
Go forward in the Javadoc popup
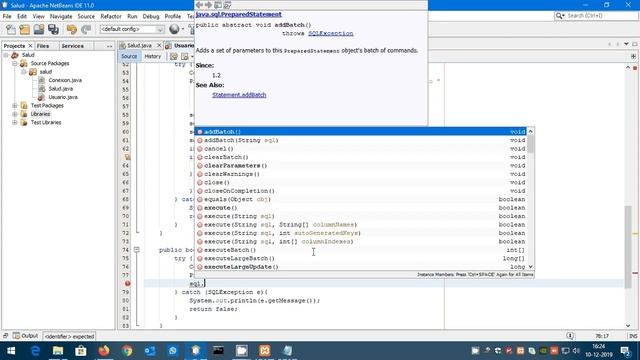coord(209,5)
